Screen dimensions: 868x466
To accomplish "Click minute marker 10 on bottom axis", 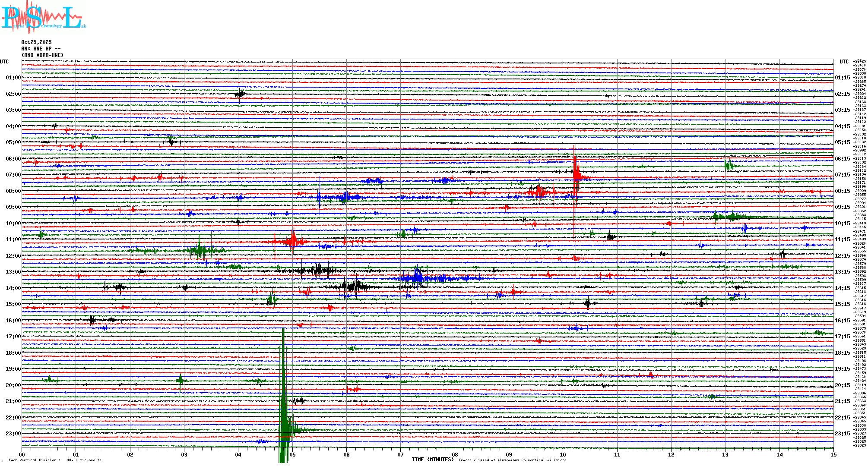I will pyautogui.click(x=563, y=454).
